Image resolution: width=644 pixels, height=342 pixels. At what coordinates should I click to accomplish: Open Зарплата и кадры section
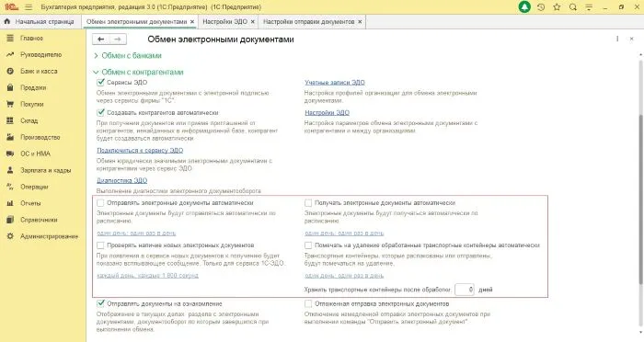45,170
